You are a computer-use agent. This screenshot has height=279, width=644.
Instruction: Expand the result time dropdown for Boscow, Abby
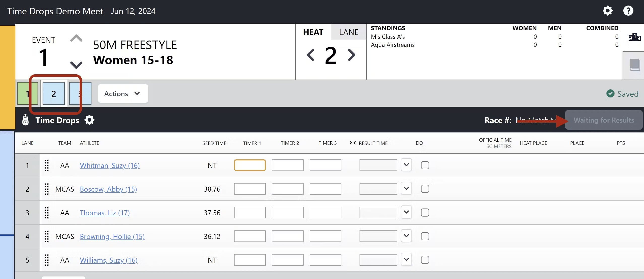click(x=406, y=188)
